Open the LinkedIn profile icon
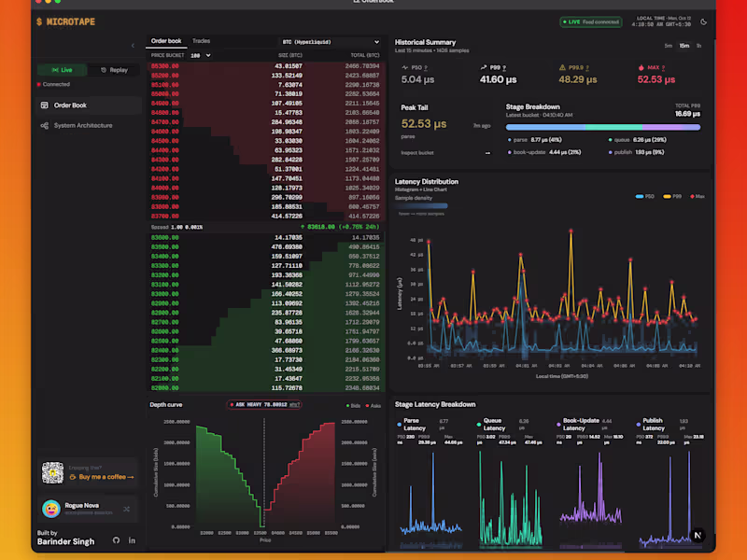The height and width of the screenshot is (560, 747). pos(132,540)
